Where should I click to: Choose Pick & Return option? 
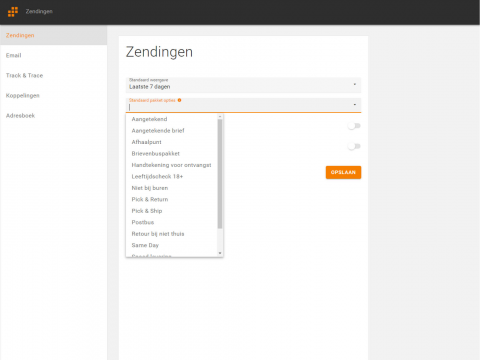tap(171, 199)
